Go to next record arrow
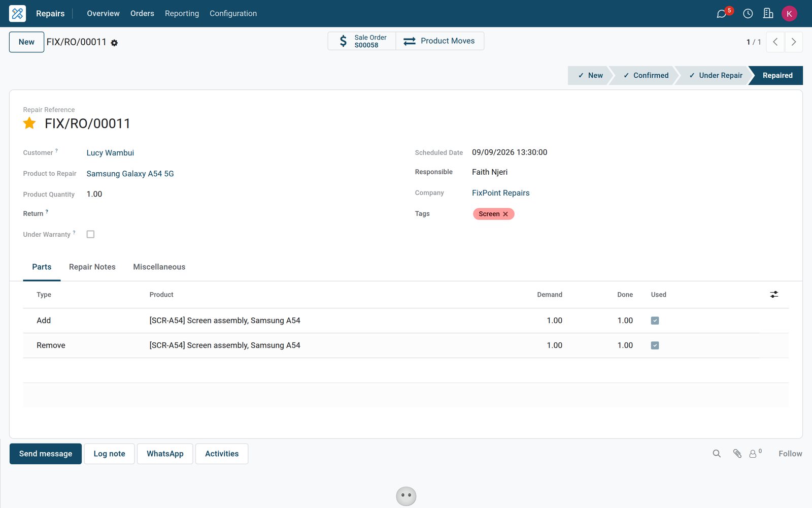The width and height of the screenshot is (812, 508). (794, 42)
